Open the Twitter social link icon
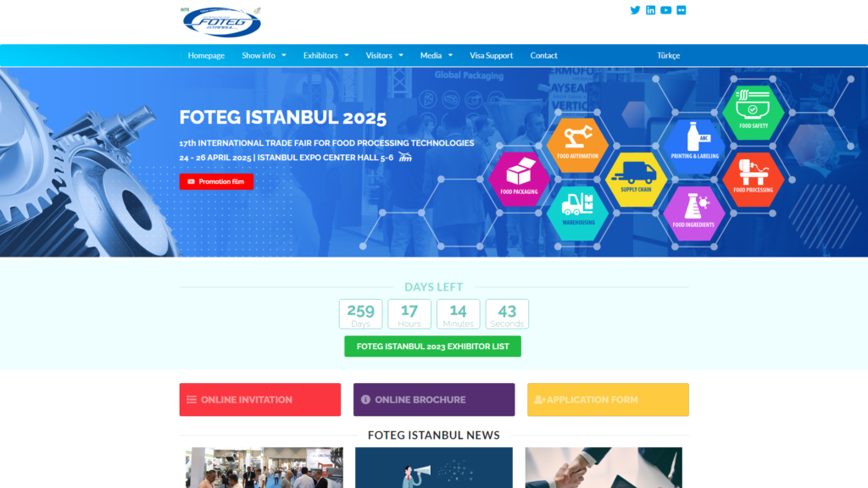Viewport: 868px width, 488px height. pyautogui.click(x=635, y=10)
